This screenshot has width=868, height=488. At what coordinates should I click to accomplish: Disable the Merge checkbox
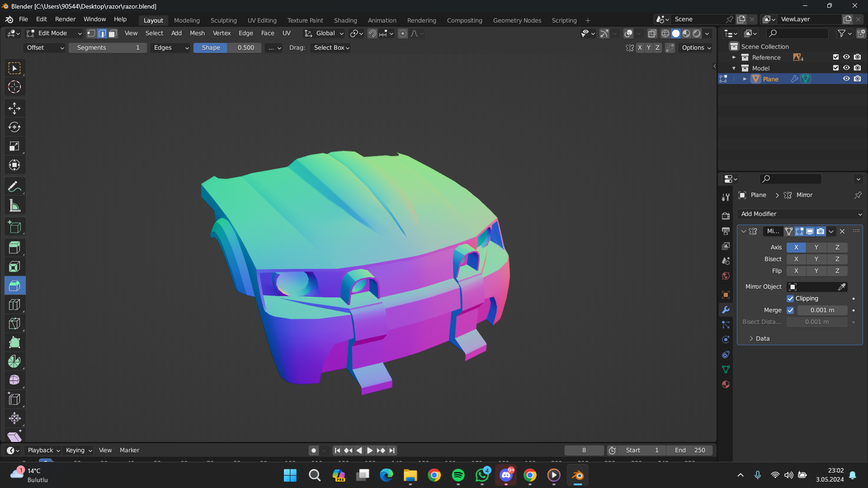(790, 310)
